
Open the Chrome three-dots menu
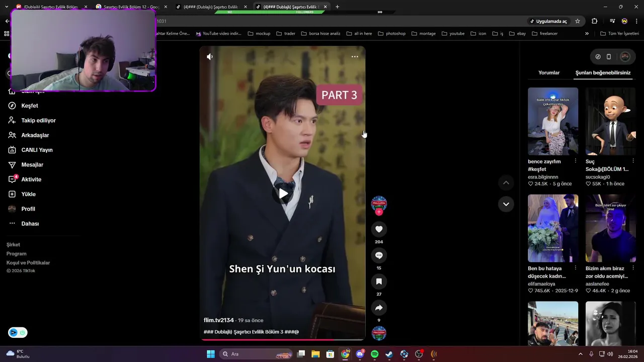click(637, 21)
